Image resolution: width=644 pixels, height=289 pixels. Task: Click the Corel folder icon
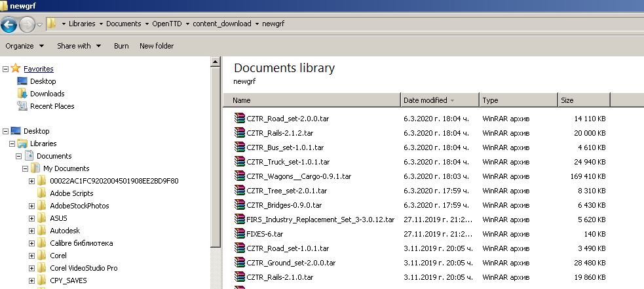click(41, 256)
